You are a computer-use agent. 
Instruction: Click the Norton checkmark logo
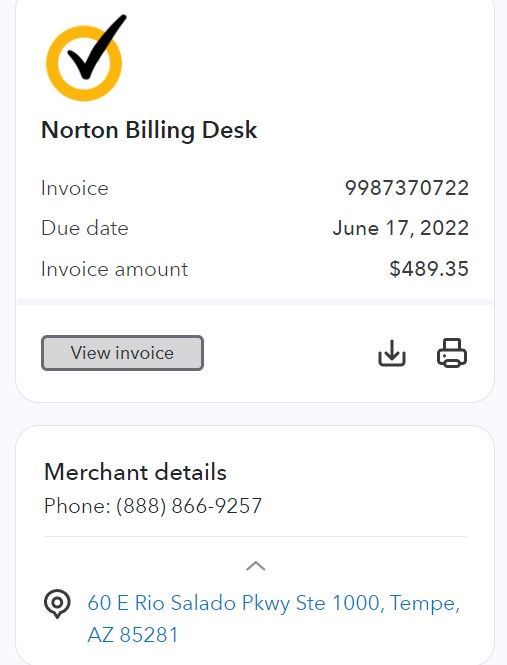pyautogui.click(x=86, y=58)
